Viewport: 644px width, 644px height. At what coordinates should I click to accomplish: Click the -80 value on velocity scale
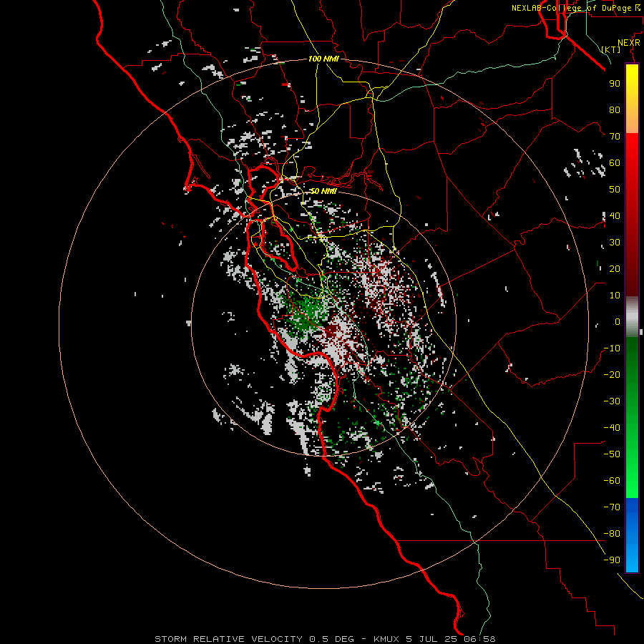[x=612, y=534]
